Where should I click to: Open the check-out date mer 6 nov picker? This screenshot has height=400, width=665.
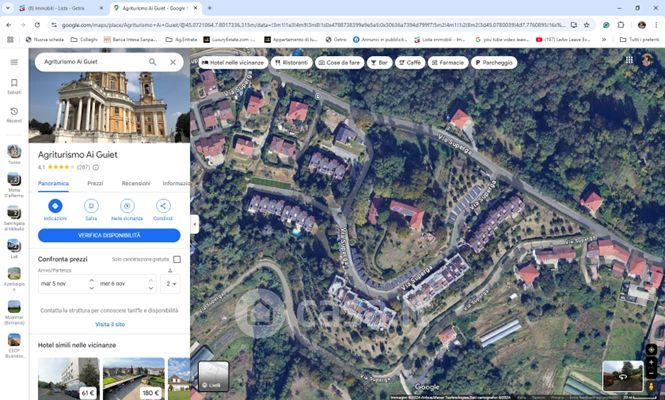(124, 284)
